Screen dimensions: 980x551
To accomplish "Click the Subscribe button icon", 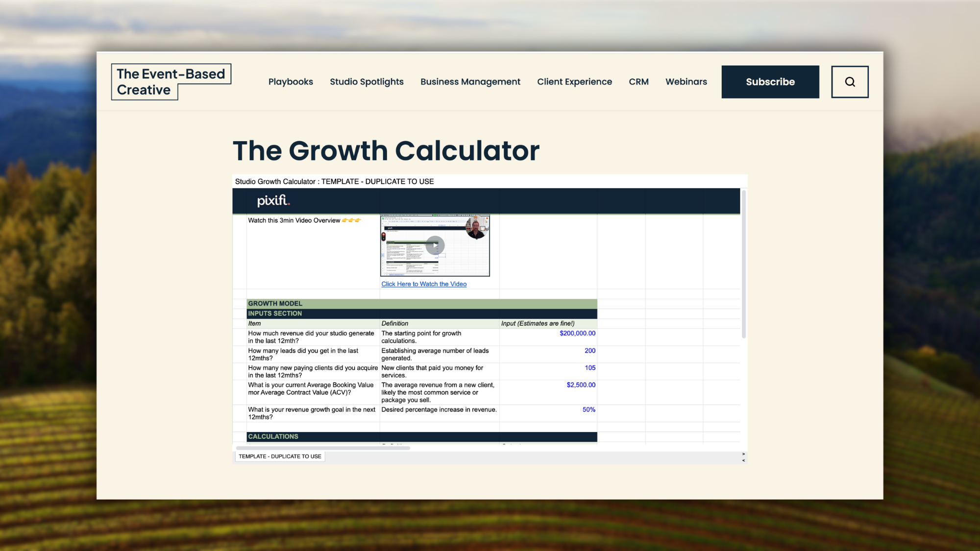I will [770, 81].
